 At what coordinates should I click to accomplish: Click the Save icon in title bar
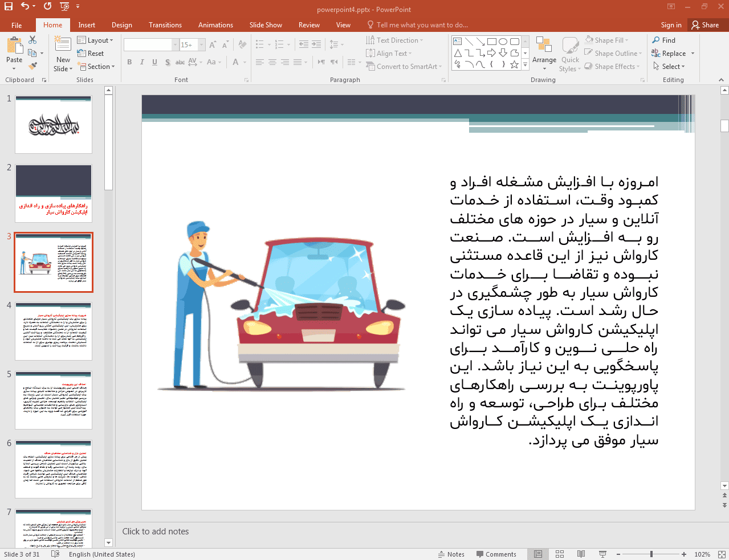(9, 6)
